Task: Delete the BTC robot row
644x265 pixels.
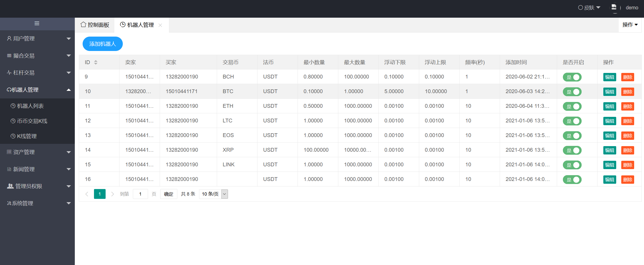Action: coord(628,92)
